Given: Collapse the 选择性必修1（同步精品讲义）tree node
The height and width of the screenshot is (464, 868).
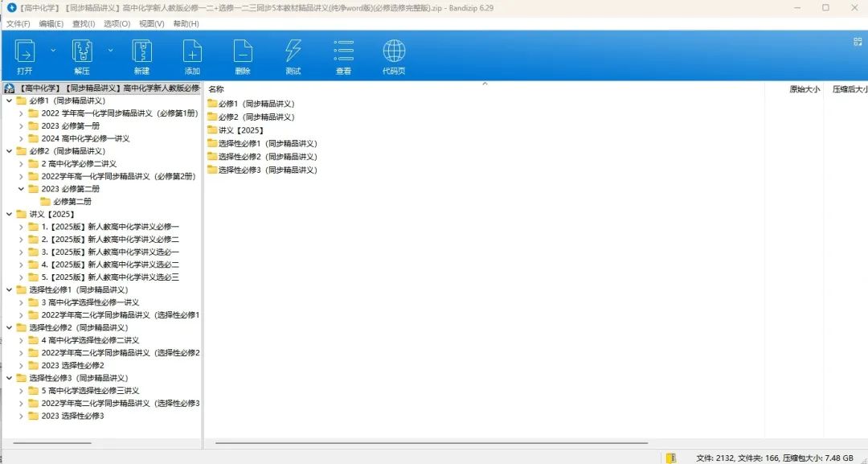Looking at the screenshot, I should tap(9, 289).
